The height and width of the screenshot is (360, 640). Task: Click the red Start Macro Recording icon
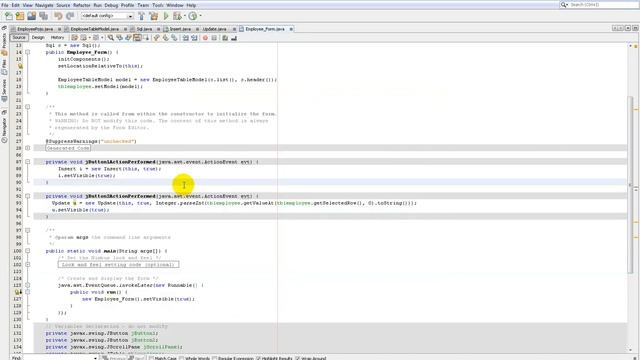pos(205,38)
